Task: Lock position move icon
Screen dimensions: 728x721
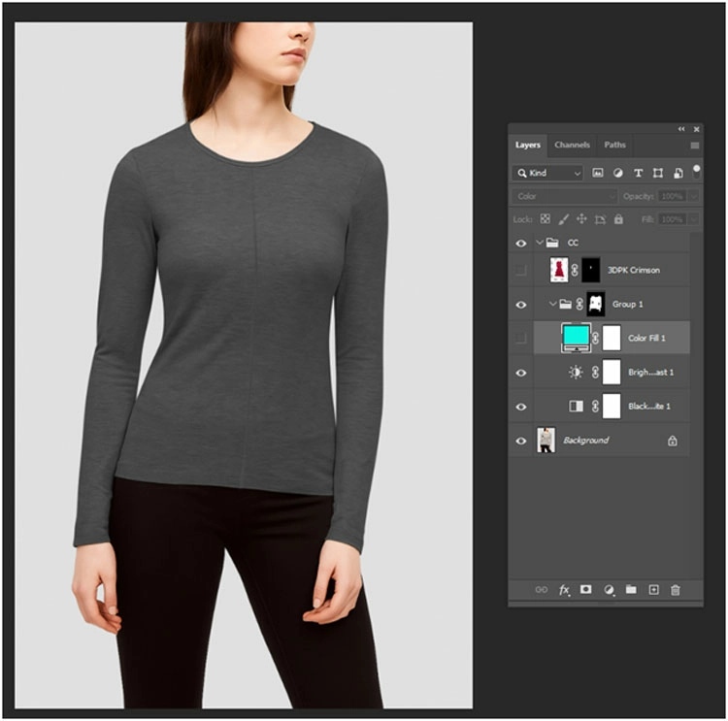Action: (581, 218)
